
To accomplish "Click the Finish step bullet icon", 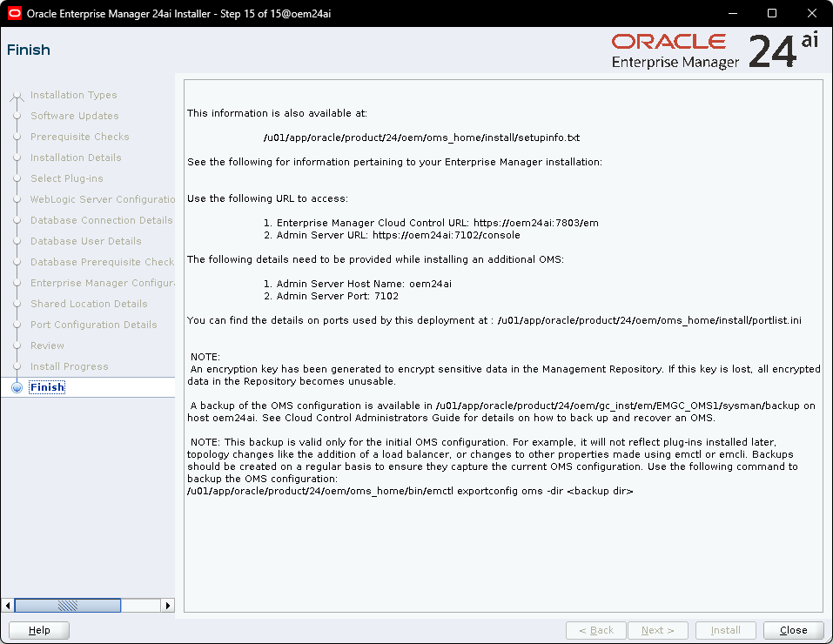I will tap(17, 387).
